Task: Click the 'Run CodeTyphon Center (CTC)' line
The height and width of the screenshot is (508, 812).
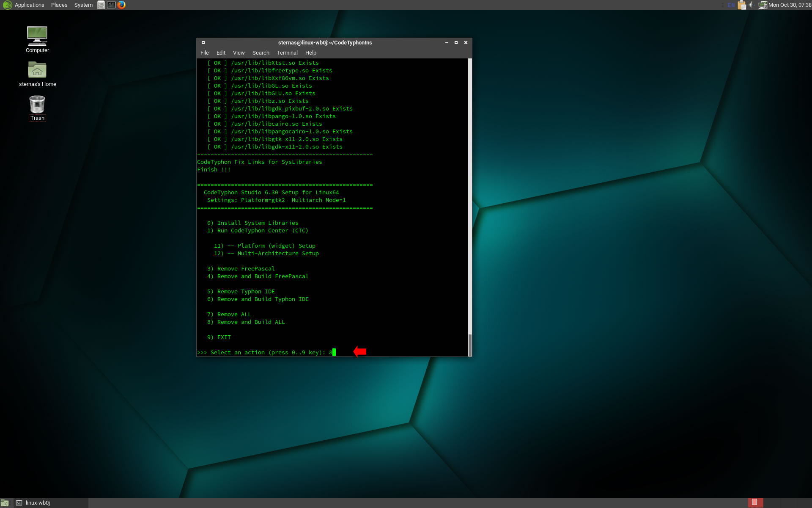Action: coord(258,231)
